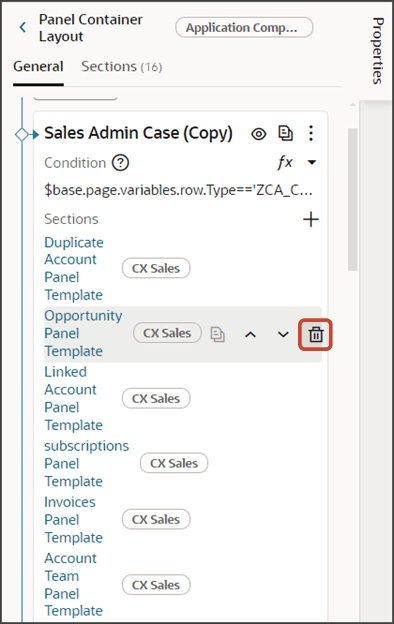Go back using the left chevron
Image resolution: width=394 pixels, height=624 pixels.
tap(23, 27)
